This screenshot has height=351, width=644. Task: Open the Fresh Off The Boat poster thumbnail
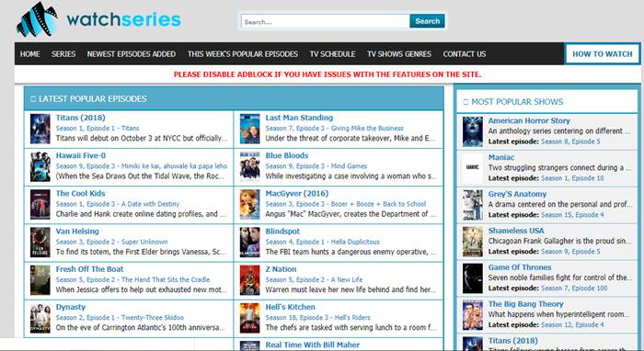40,280
